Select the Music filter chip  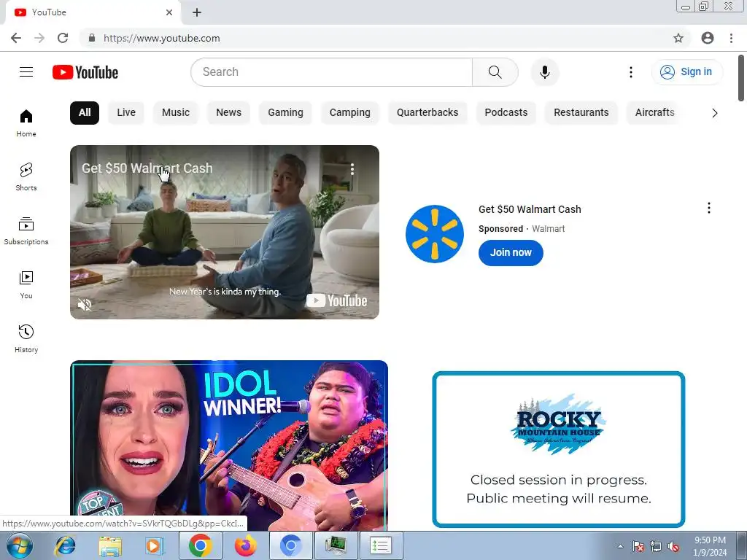176,113
